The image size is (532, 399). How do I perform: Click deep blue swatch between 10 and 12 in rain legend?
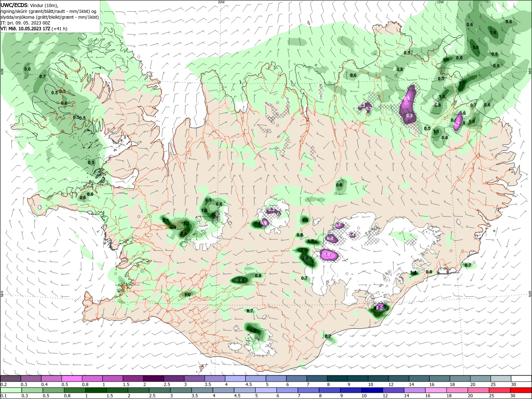[x=372, y=390]
